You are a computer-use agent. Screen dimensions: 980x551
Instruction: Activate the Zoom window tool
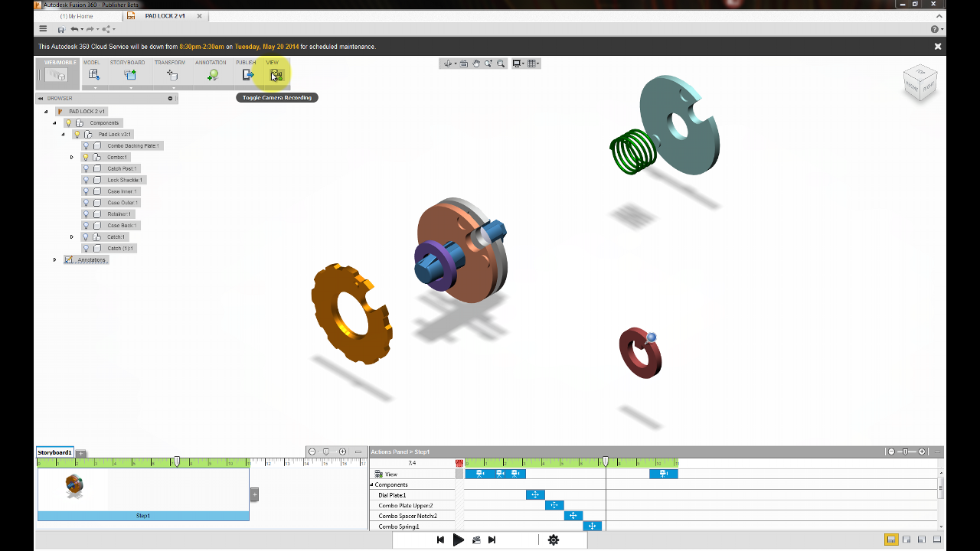pyautogui.click(x=500, y=64)
